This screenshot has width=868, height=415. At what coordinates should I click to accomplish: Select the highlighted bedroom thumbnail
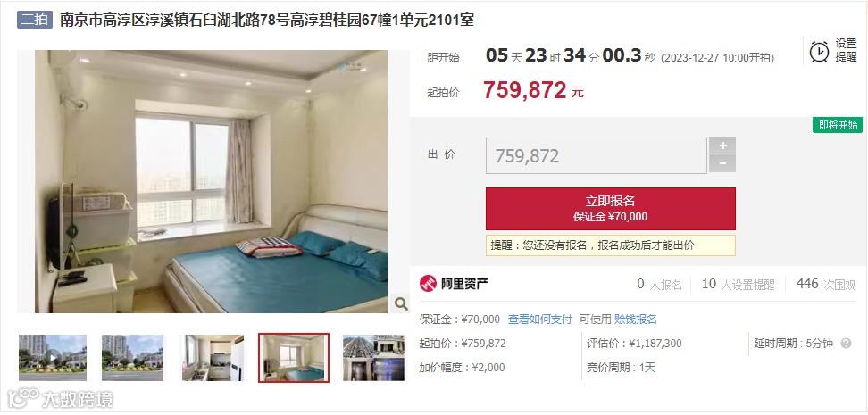coord(294,358)
